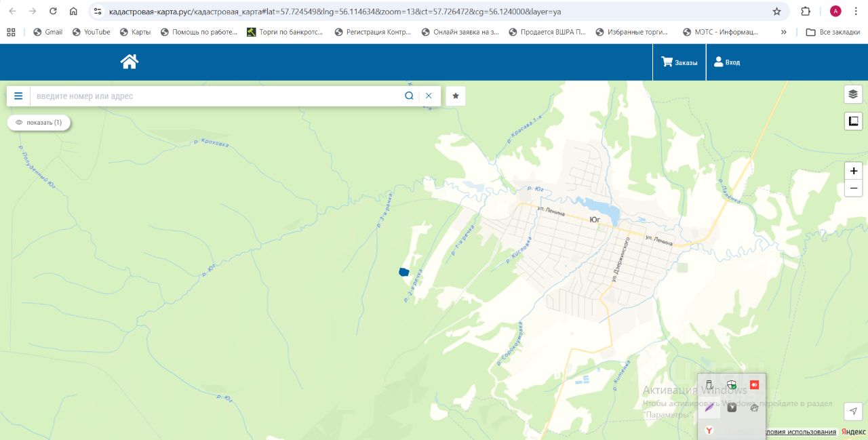The image size is (868, 440).
Task: Open the Gmail bookmark
Action: 47,32
